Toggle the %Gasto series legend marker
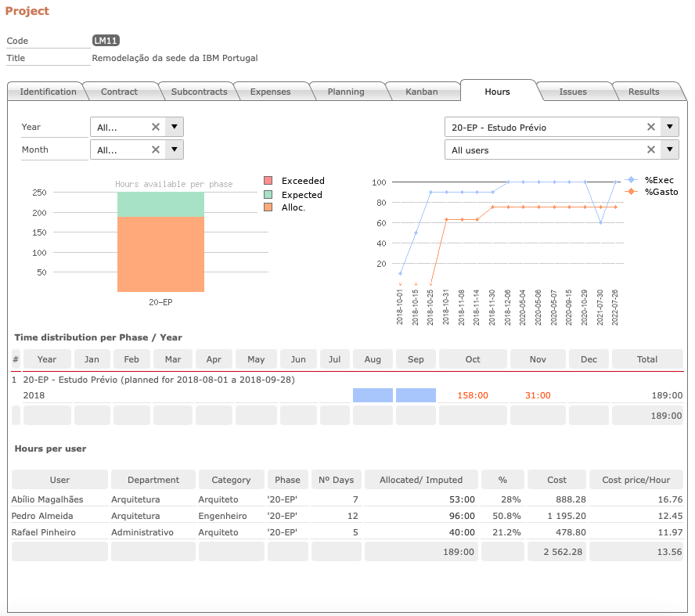 (x=631, y=192)
